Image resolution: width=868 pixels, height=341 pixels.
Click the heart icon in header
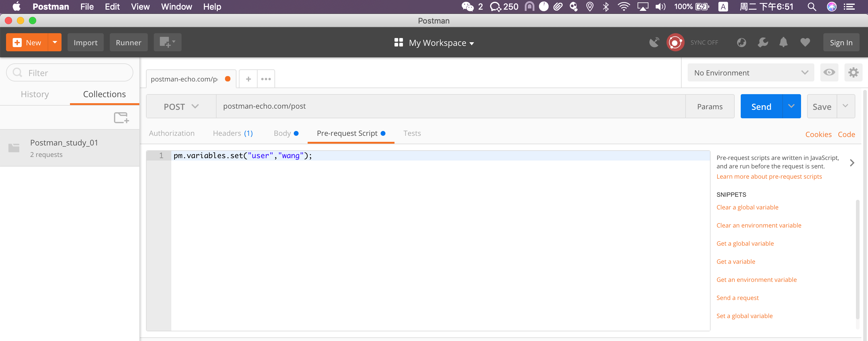pos(805,43)
